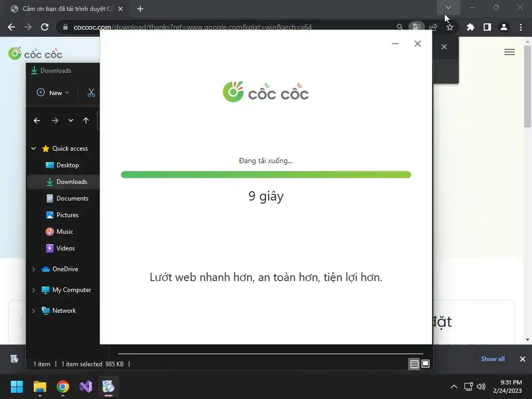Open Google Chrome from taskbar
Screen dimensions: 532x399
[x=63, y=387]
